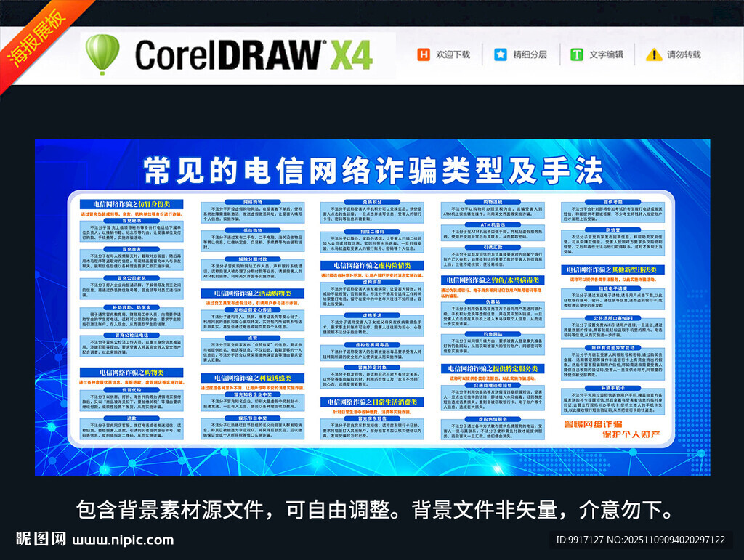
Task: Click the 扫描二维码 subsection label
Action: tap(373, 232)
